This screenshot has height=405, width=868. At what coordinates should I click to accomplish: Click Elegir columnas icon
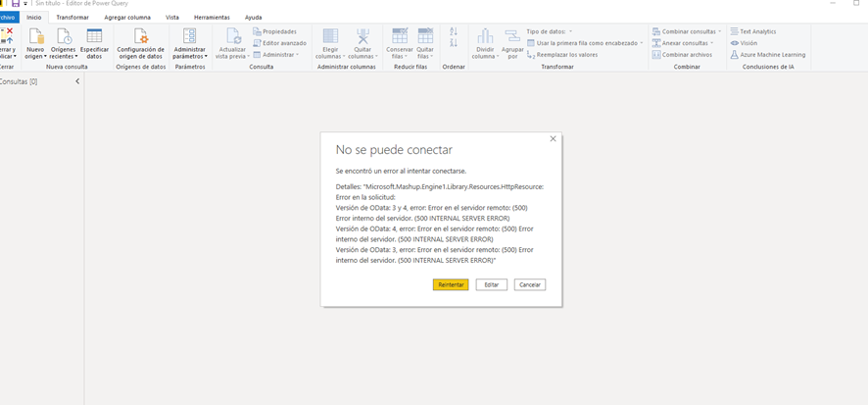330,36
